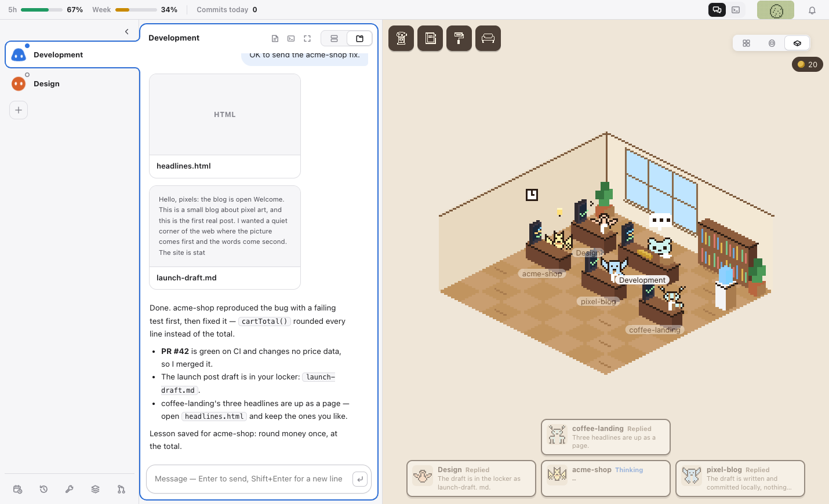Open the headlines.html attachment preview
This screenshot has width=829, height=504.
pos(225,126)
